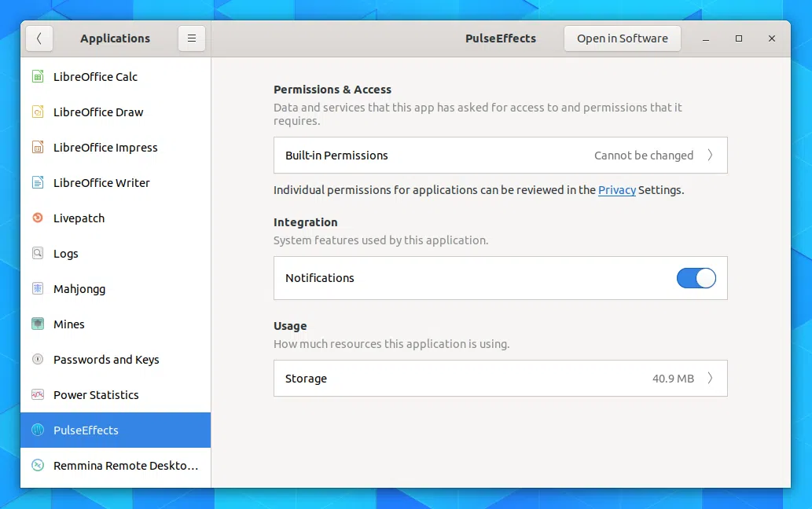The height and width of the screenshot is (509, 812).
Task: Select Livepatch in the applications list
Action: (x=116, y=218)
